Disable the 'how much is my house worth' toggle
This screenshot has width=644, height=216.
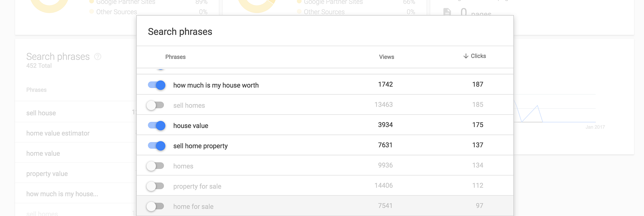156,85
